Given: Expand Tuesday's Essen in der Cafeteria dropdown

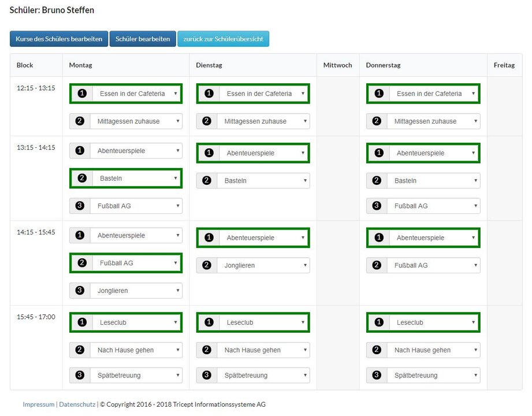Looking at the screenshot, I should click(263, 94).
